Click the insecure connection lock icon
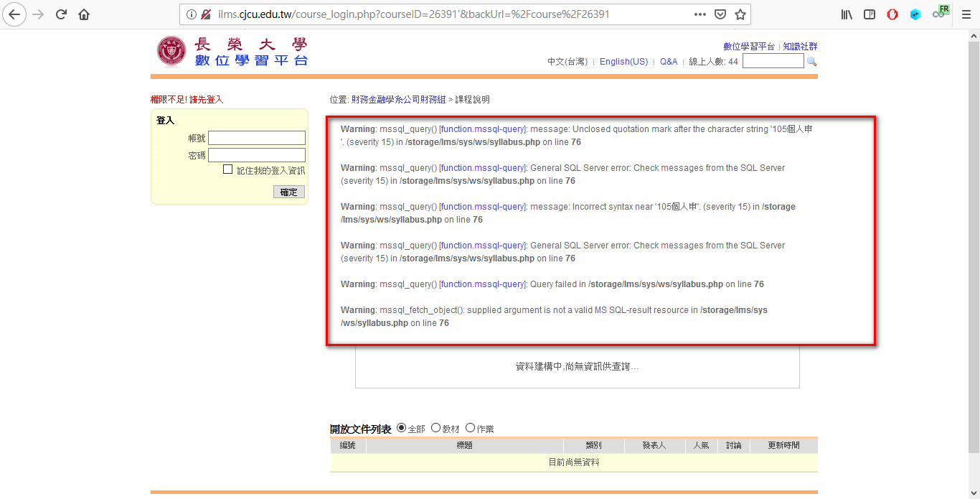980x499 pixels. pyautogui.click(x=206, y=14)
